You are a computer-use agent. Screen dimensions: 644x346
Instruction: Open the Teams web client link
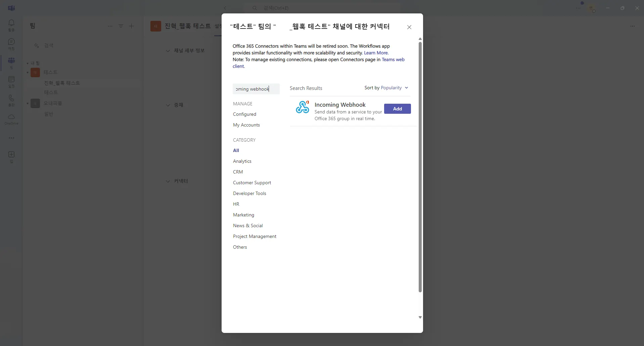(x=319, y=63)
